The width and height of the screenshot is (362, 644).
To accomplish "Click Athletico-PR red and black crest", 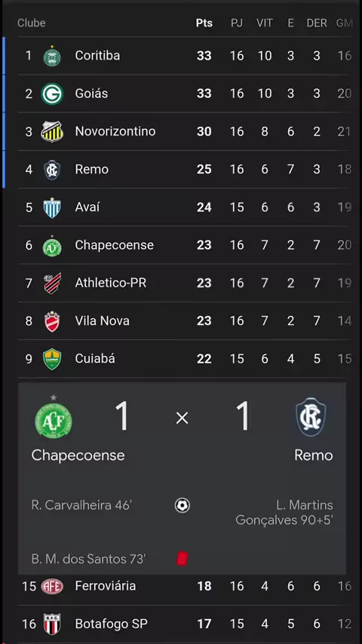I will tap(52, 283).
